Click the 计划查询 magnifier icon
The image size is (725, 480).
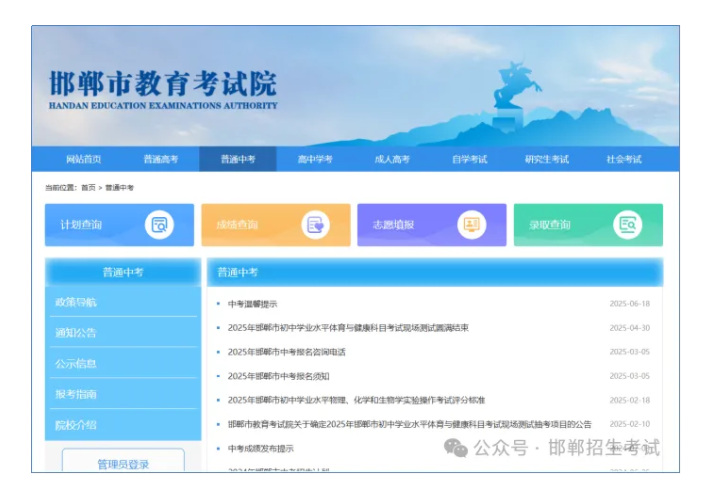[159, 225]
